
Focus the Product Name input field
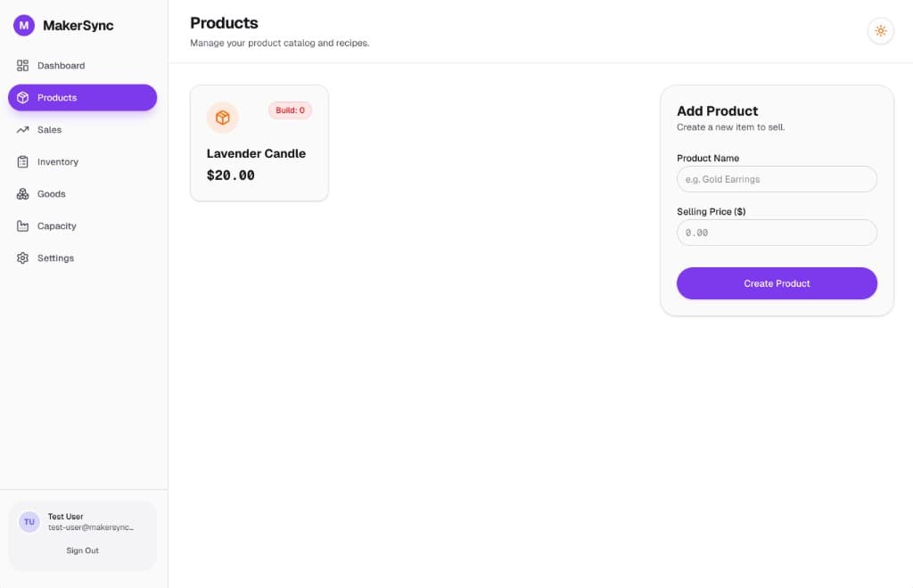[777, 179]
